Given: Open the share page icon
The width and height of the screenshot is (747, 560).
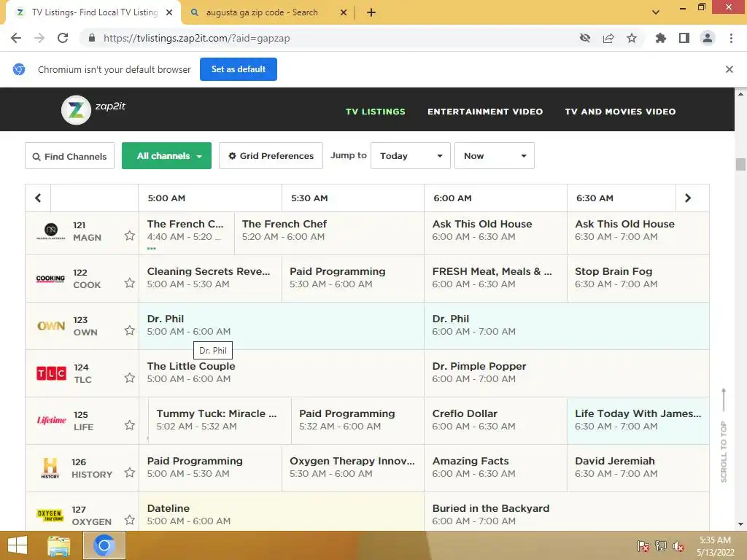Looking at the screenshot, I should click(x=608, y=38).
